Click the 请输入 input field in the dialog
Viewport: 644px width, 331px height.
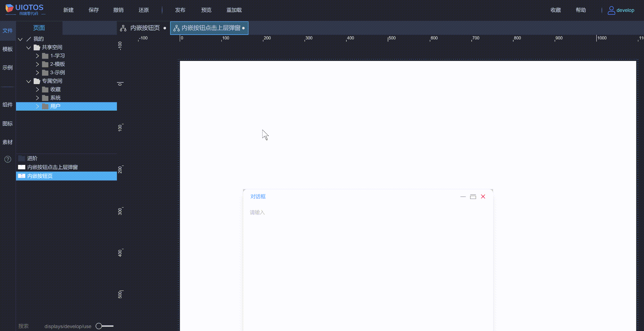288,212
